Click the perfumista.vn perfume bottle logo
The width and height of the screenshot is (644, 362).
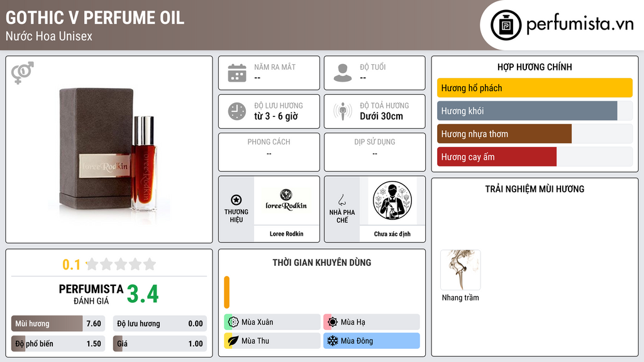coord(506,25)
